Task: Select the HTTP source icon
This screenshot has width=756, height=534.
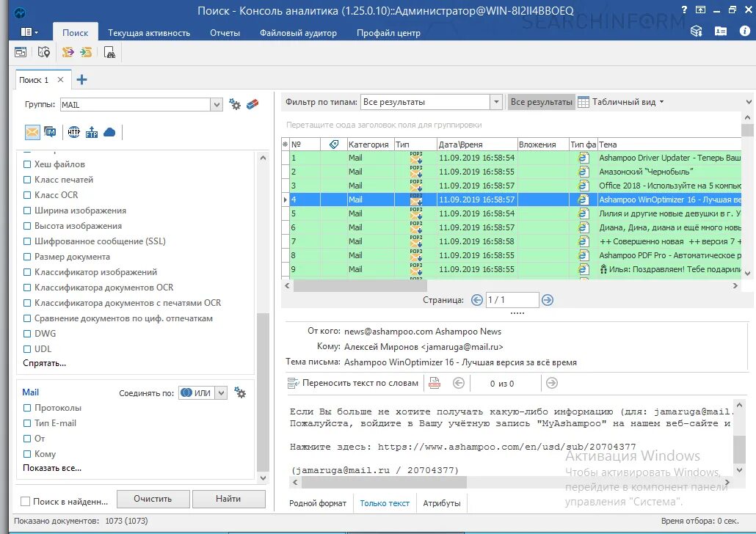Action: point(74,131)
